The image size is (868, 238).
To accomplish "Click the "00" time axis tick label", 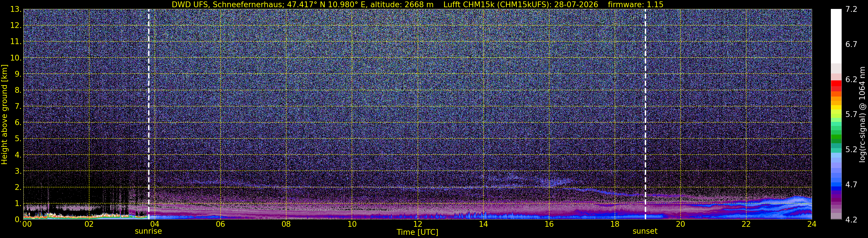I will tap(27, 224).
